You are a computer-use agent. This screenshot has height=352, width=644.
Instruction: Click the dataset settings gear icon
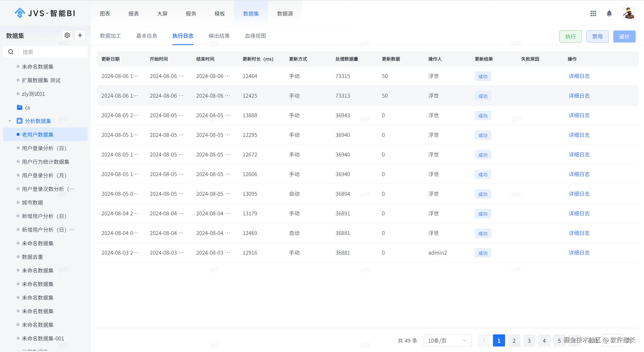click(x=67, y=35)
